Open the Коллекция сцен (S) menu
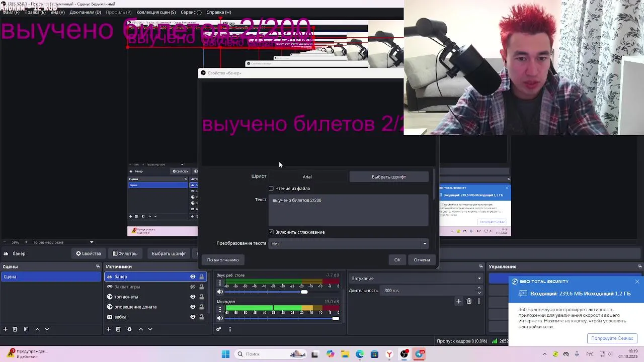Image resolution: width=644 pixels, height=362 pixels. point(156,12)
